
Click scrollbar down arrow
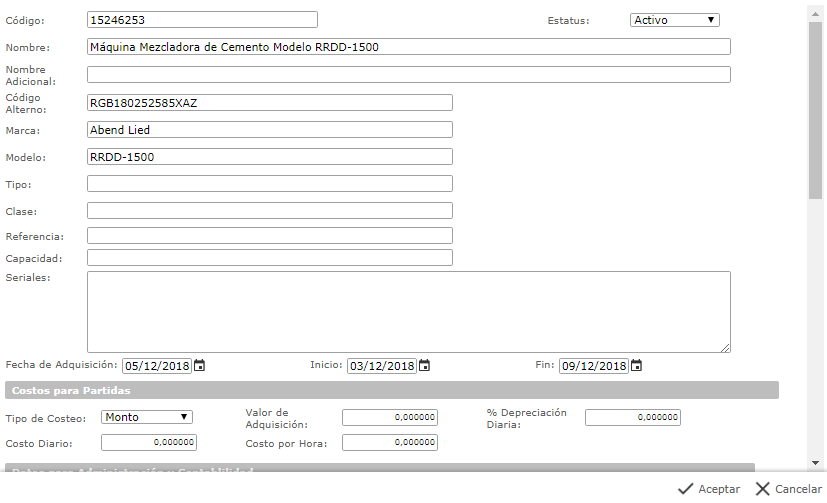pos(815,463)
